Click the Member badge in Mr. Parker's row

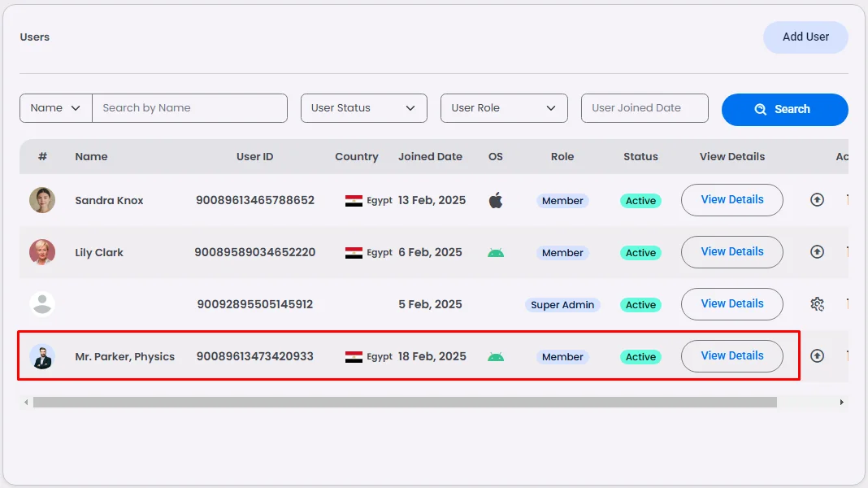pos(562,357)
